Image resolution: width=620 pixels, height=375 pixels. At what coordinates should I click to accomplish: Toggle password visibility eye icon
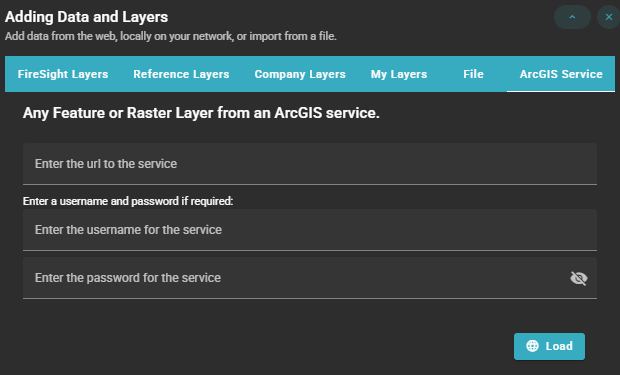point(579,278)
